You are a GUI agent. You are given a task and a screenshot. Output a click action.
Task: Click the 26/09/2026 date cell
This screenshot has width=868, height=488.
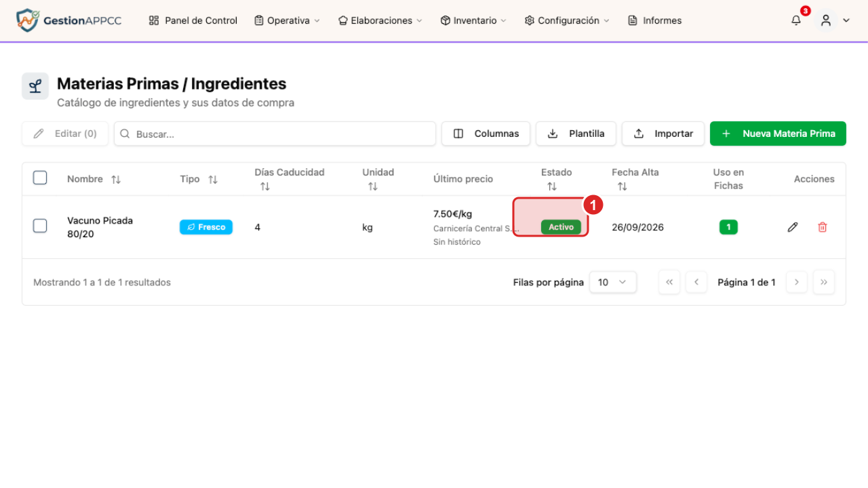point(637,227)
